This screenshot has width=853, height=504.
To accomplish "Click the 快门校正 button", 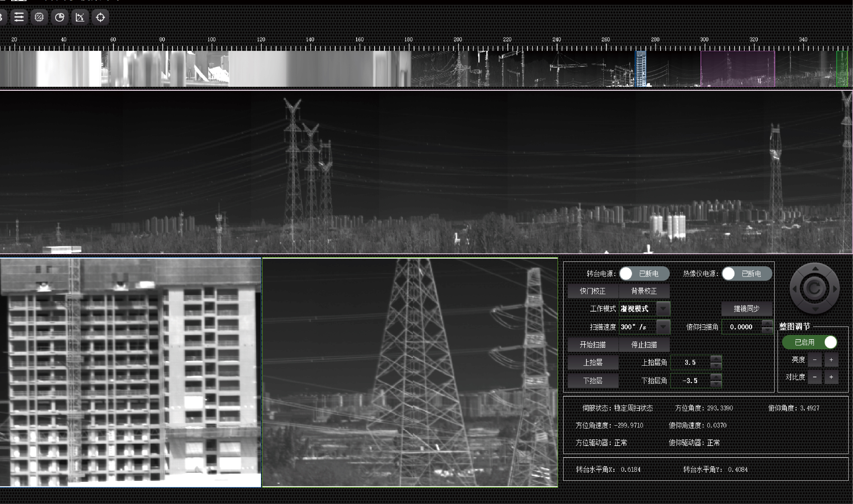I will 593,291.
